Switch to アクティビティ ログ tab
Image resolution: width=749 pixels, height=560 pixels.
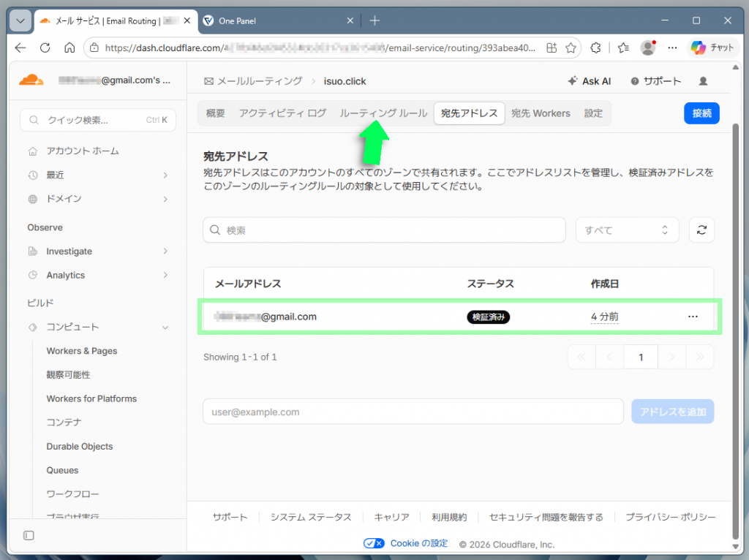(283, 113)
